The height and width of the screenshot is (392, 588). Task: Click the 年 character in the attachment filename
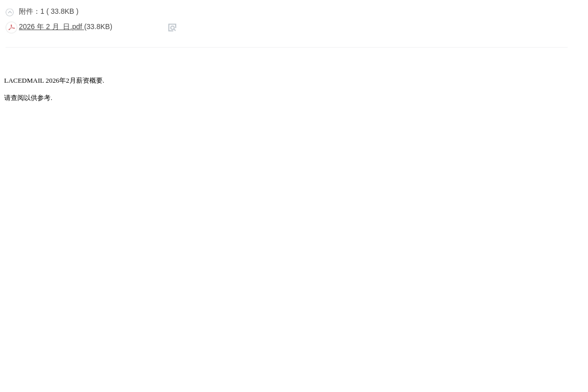coord(40,27)
